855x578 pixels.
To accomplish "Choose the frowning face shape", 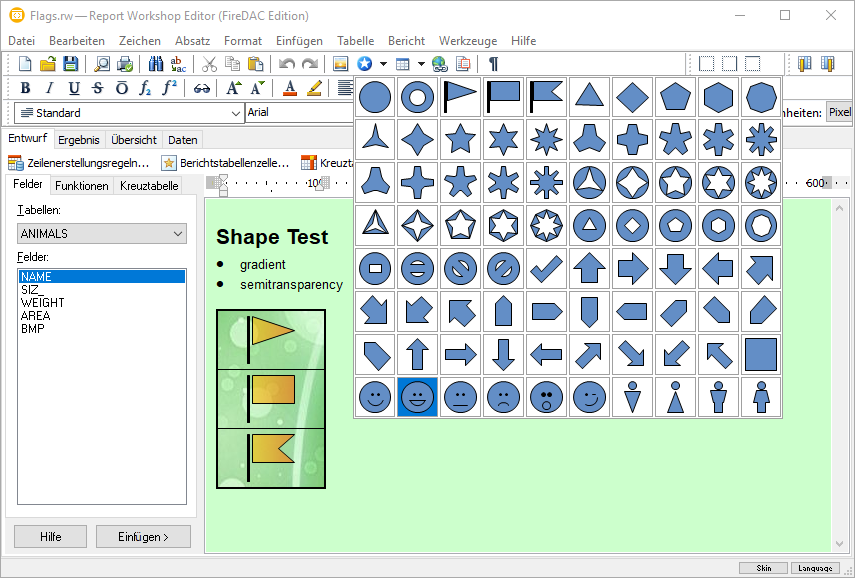I will coord(503,397).
